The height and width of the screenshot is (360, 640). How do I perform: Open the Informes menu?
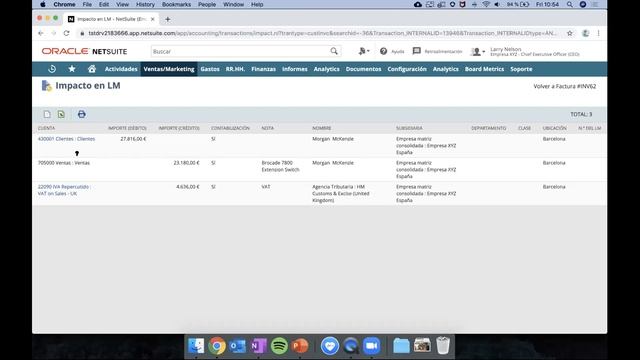coord(295,69)
